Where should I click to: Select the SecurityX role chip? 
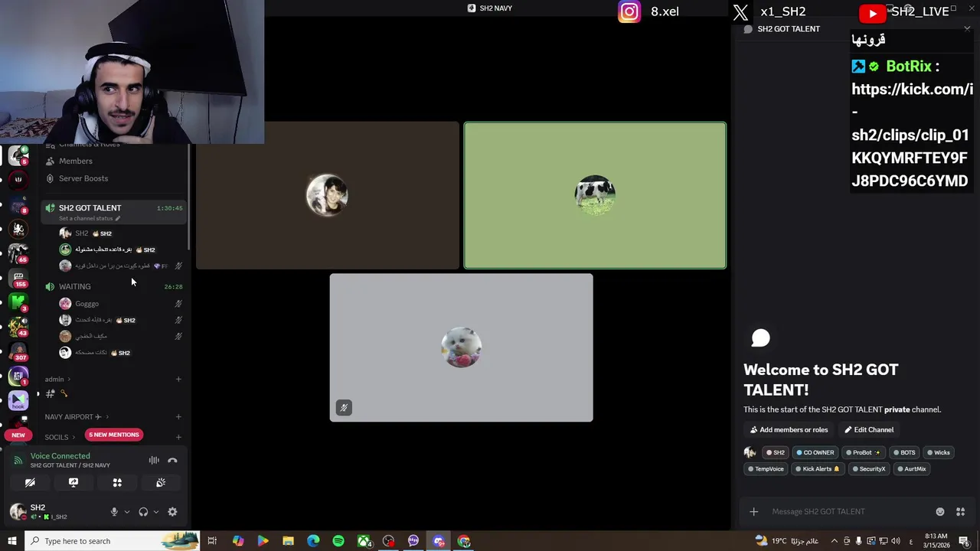point(868,469)
